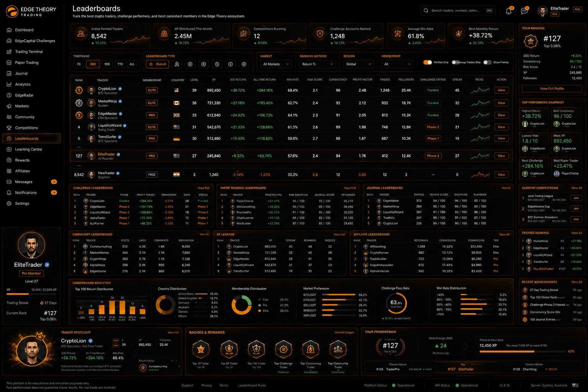Open the Membership dropdown showing All
The width and height of the screenshot is (588, 392).
point(397,64)
